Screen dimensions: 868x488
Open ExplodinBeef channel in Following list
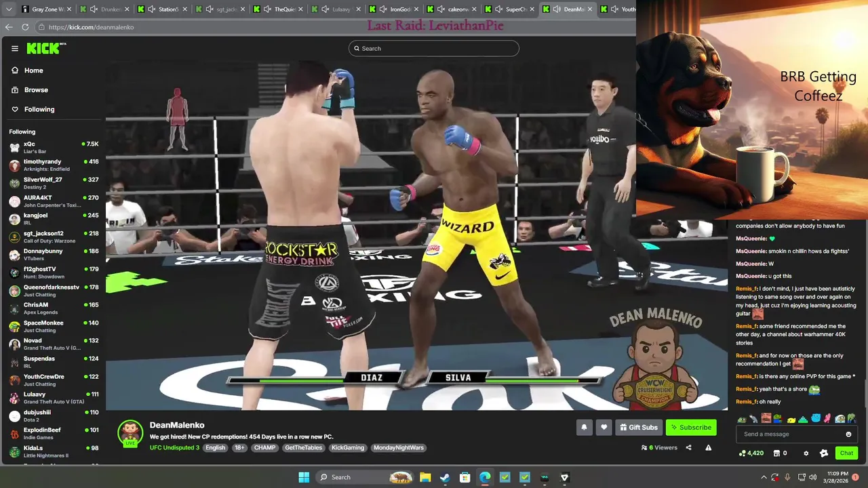[53, 434]
